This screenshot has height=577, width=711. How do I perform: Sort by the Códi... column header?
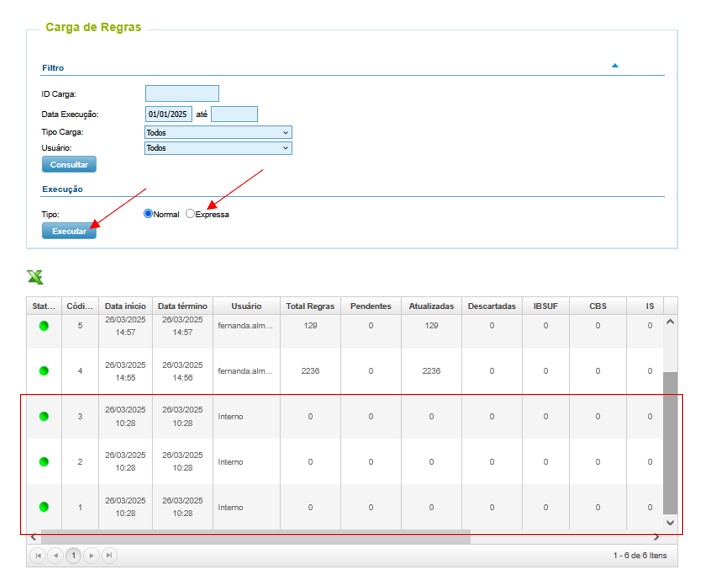tap(80, 306)
